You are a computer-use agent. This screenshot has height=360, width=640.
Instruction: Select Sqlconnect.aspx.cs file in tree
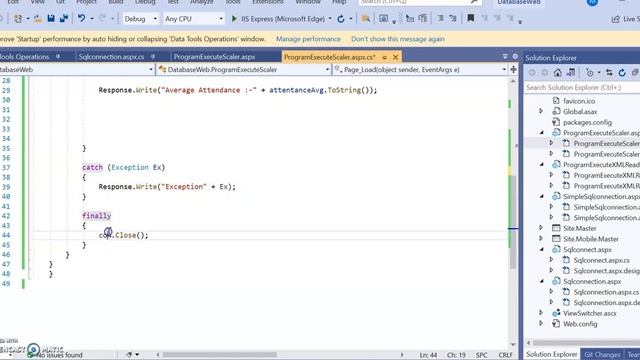(601, 260)
